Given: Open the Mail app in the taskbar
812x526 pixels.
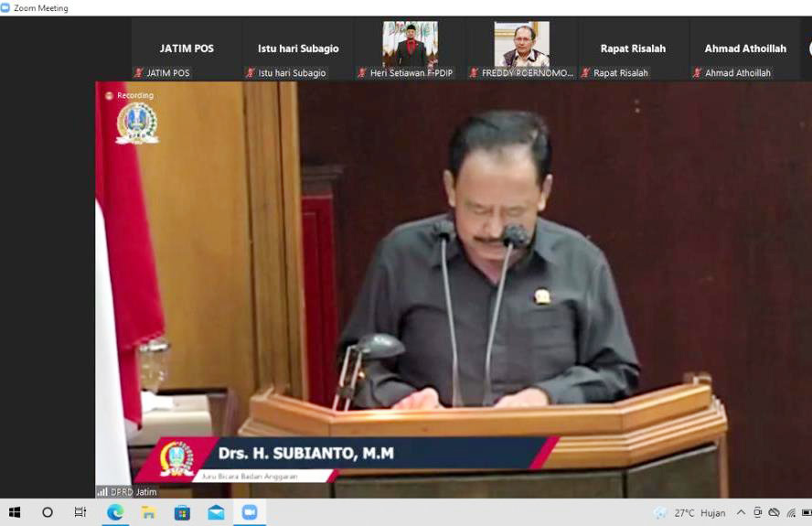Looking at the screenshot, I should (216, 512).
